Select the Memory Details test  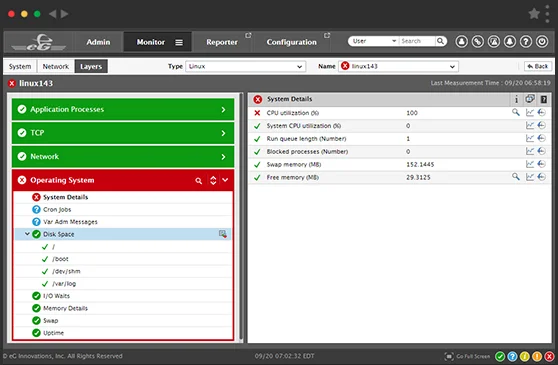pyautogui.click(x=65, y=308)
